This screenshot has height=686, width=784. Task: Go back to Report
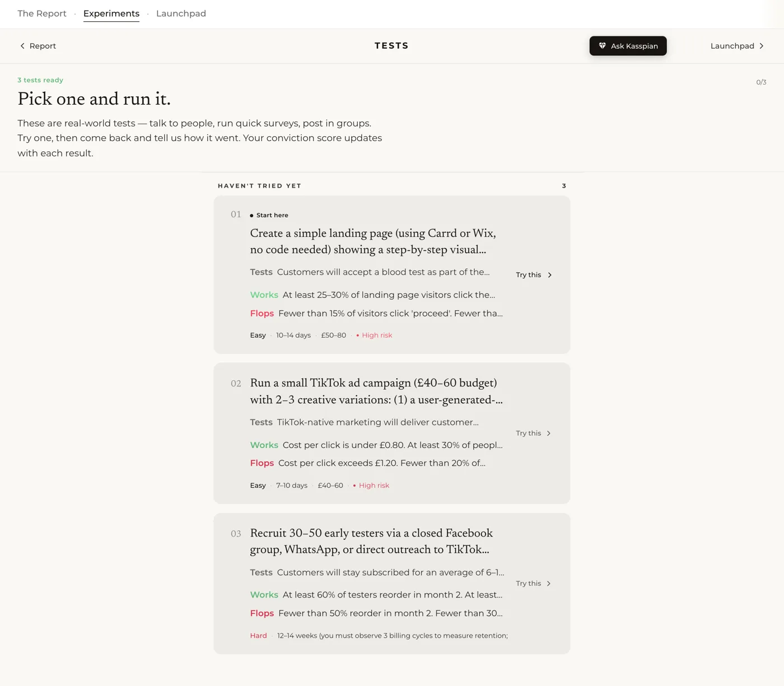click(x=38, y=46)
